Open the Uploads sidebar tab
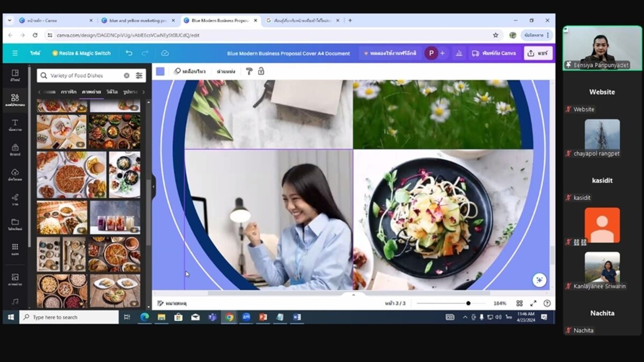 tap(15, 174)
